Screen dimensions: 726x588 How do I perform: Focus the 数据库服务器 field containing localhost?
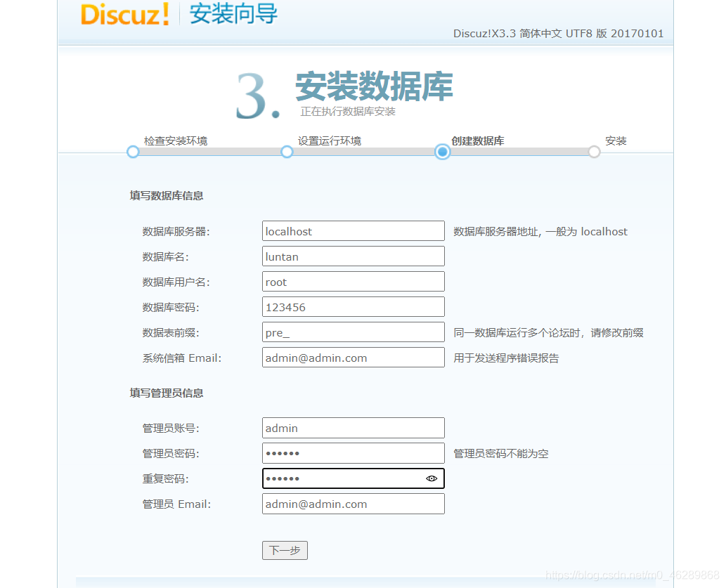[x=354, y=231]
